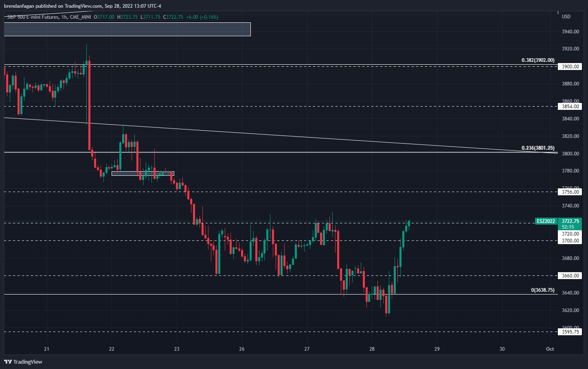Click the Oct label on time axis
Image resolution: width=588 pixels, height=369 pixels.
[550, 349]
